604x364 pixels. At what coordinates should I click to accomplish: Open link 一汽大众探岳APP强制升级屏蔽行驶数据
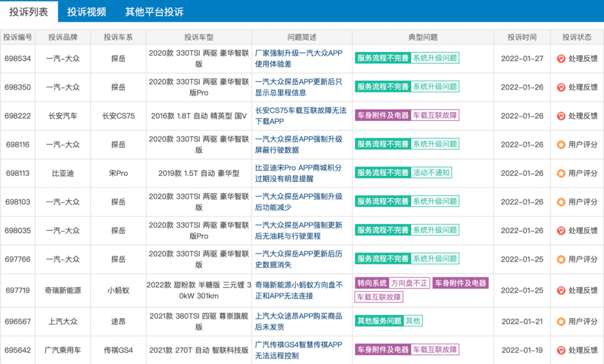(299, 145)
